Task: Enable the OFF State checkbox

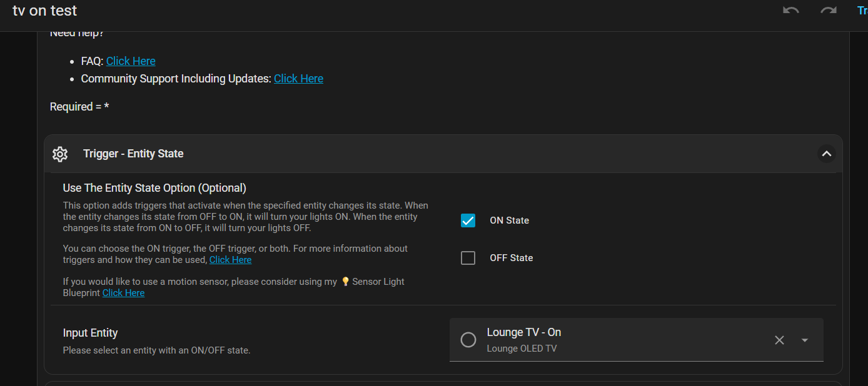Action: click(468, 258)
